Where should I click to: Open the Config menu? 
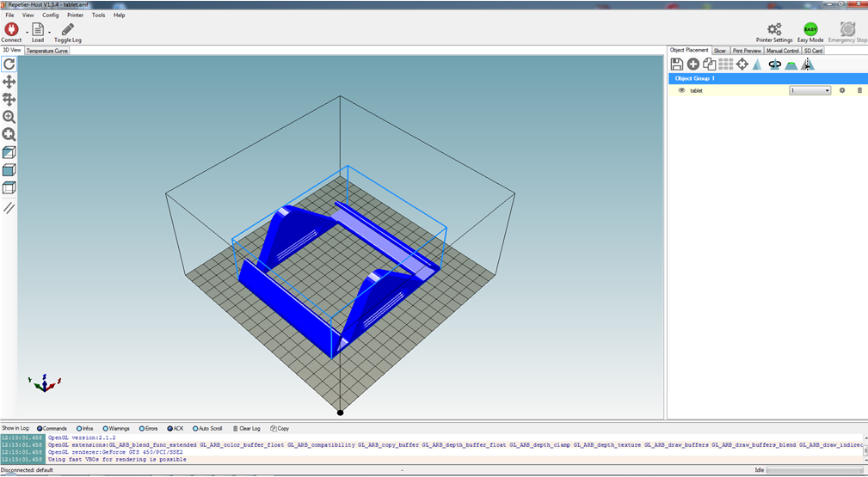coord(51,15)
